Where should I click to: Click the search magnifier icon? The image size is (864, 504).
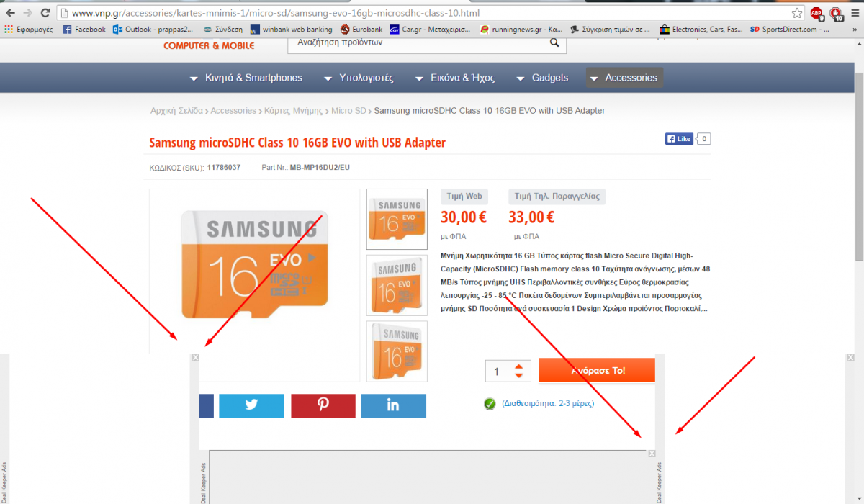[x=554, y=42]
